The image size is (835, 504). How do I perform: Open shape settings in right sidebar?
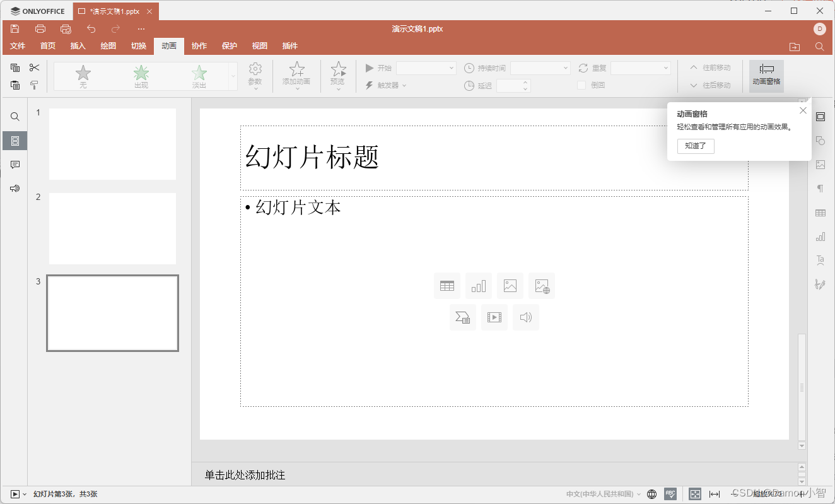point(820,141)
